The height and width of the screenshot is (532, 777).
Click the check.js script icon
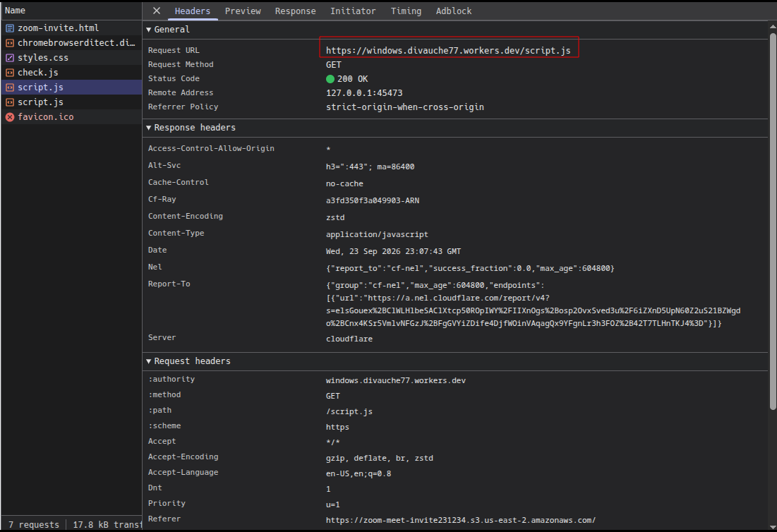click(10, 73)
